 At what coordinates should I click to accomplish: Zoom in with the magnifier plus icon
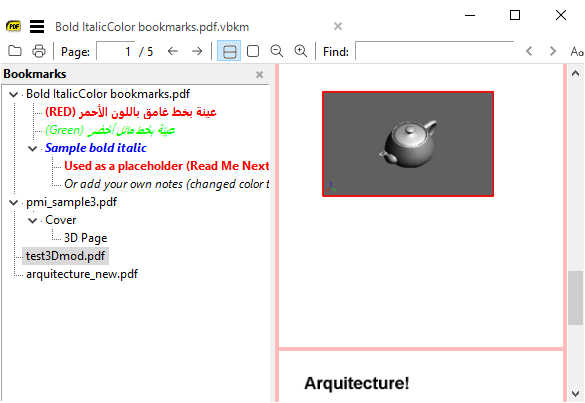click(x=301, y=51)
